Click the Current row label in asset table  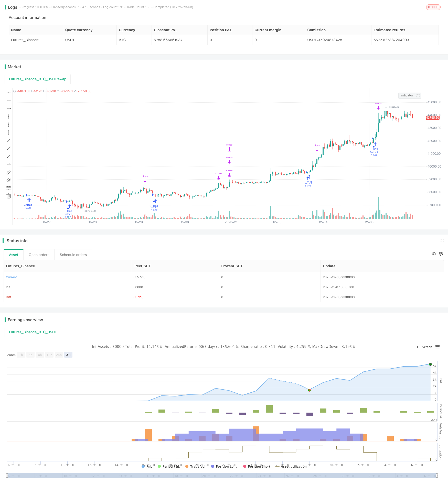(11, 277)
